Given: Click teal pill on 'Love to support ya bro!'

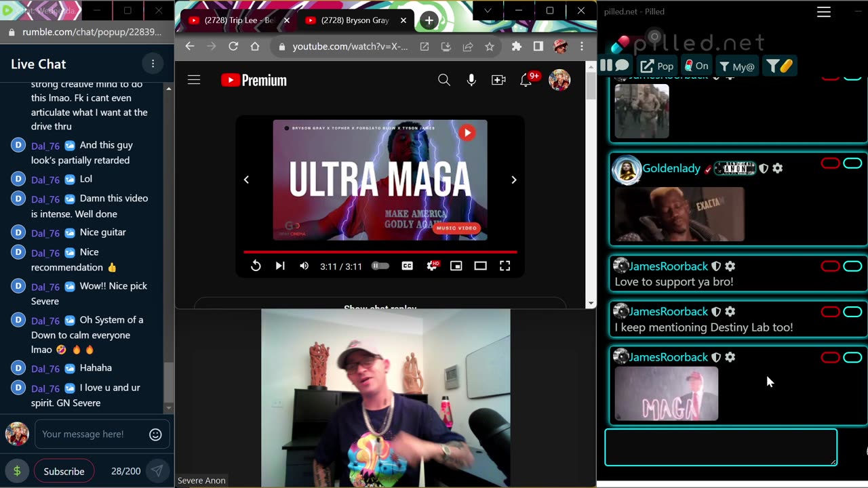Looking at the screenshot, I should (x=852, y=266).
